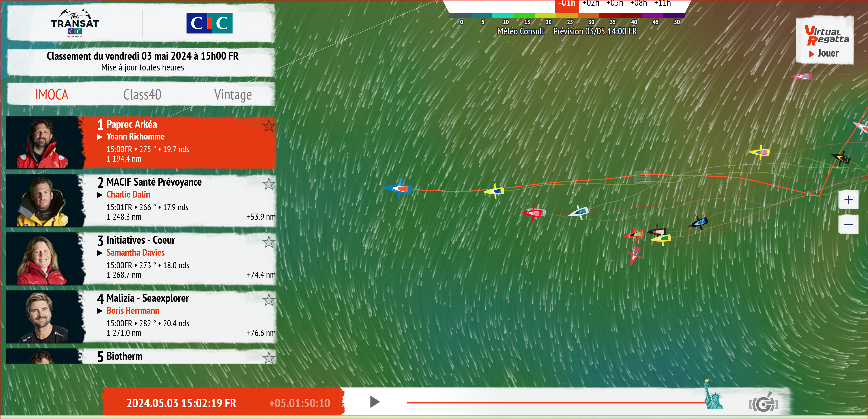Screen dimensions: 868x419
Task: Play the race timeline animation
Action: tap(375, 402)
